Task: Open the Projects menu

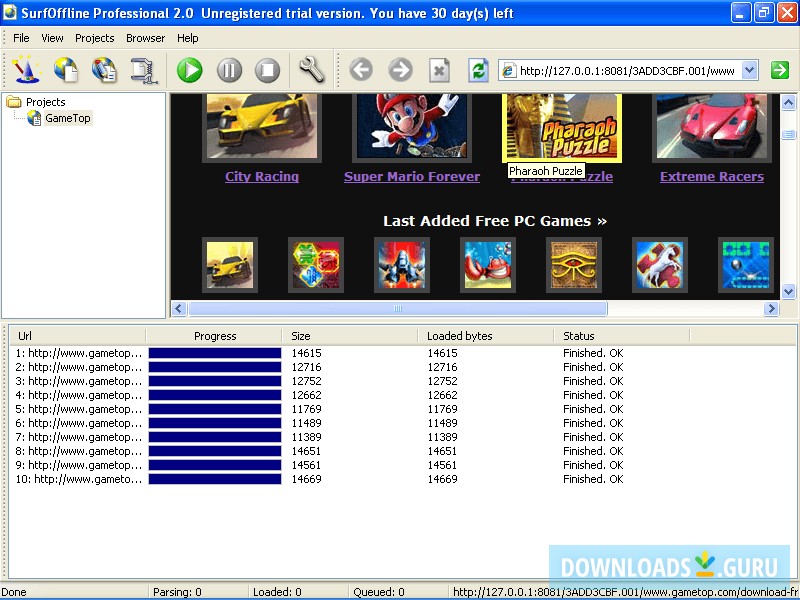Action: (95, 38)
